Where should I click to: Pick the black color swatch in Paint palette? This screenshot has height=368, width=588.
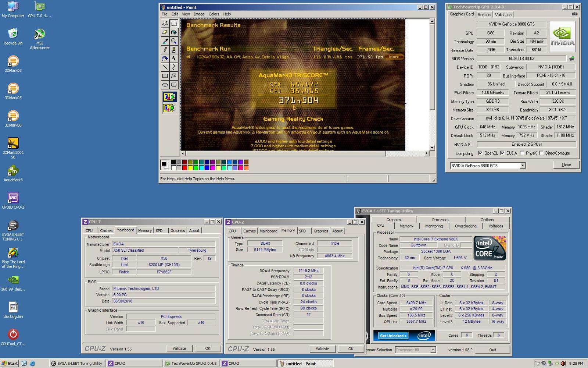click(173, 162)
